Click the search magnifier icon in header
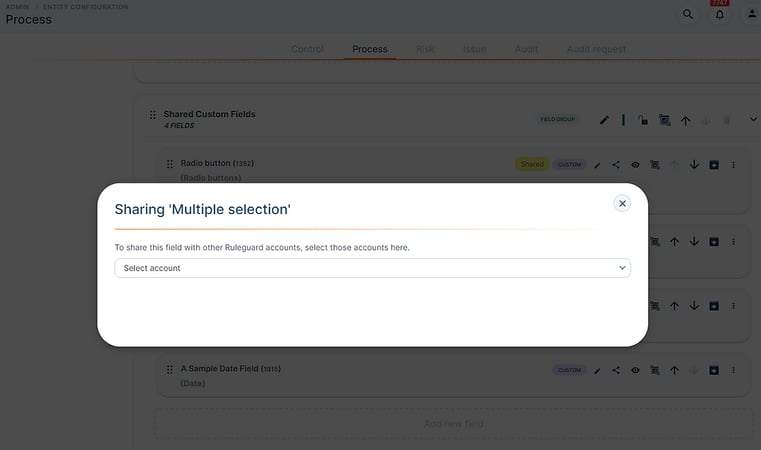Screen dimensions: 761x450 (688, 14)
